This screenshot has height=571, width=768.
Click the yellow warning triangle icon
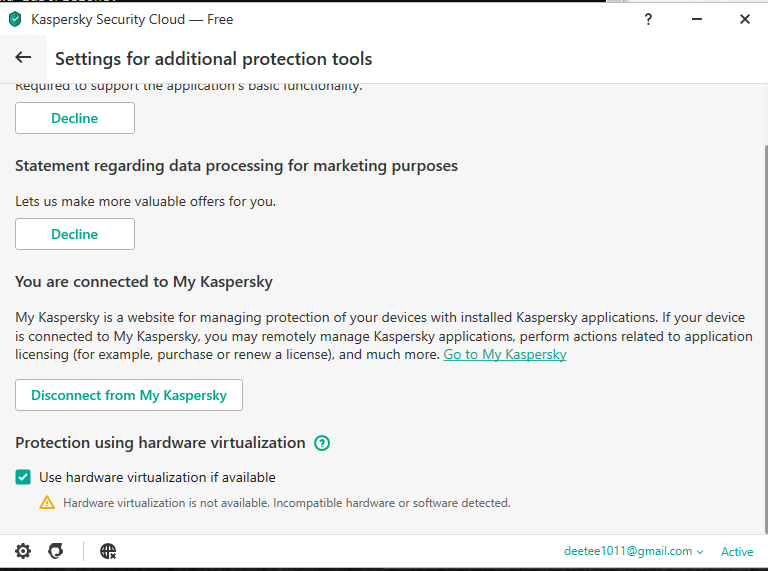pyautogui.click(x=47, y=502)
